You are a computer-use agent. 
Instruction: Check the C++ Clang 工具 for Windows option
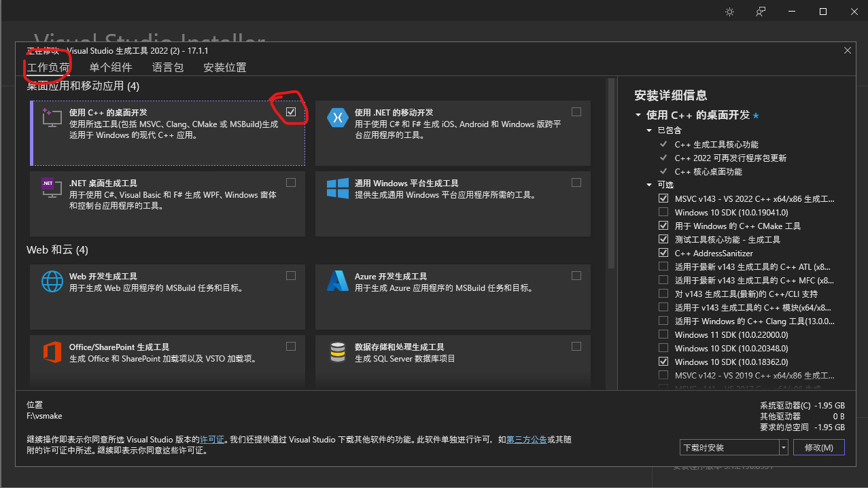coord(663,321)
